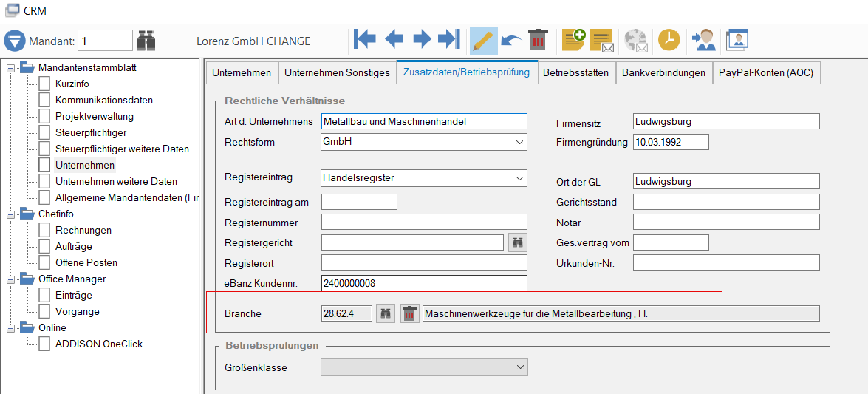Viewport: 868px width, 394px height.
Task: Open Rechnungen under Chefinfo
Action: [x=83, y=230]
